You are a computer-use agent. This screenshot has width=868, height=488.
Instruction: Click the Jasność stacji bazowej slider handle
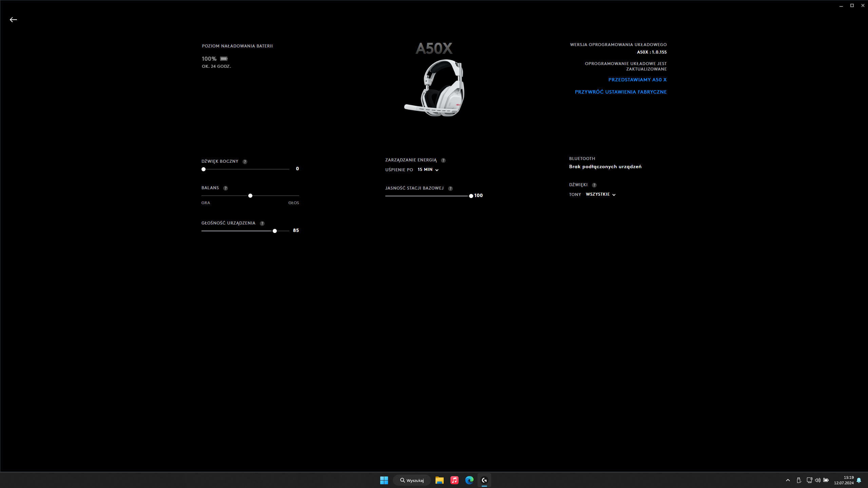pyautogui.click(x=471, y=196)
